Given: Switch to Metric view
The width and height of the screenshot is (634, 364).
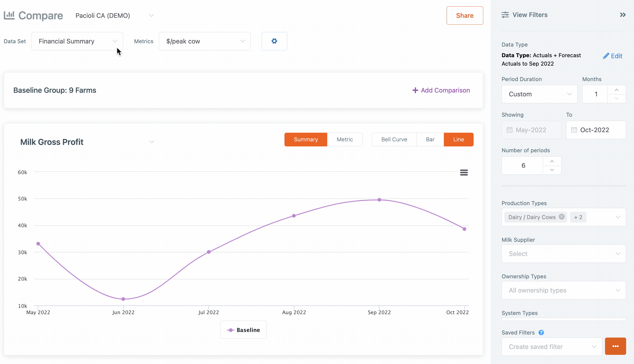Looking at the screenshot, I should [x=345, y=139].
